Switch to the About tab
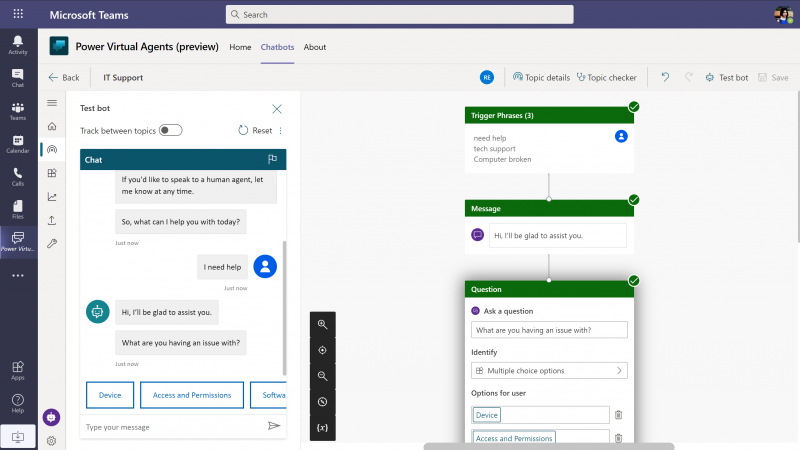800x450 pixels. pyautogui.click(x=315, y=47)
